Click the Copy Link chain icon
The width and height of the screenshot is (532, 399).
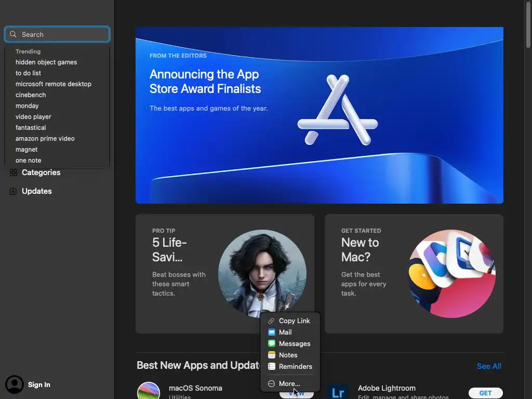tap(271, 321)
